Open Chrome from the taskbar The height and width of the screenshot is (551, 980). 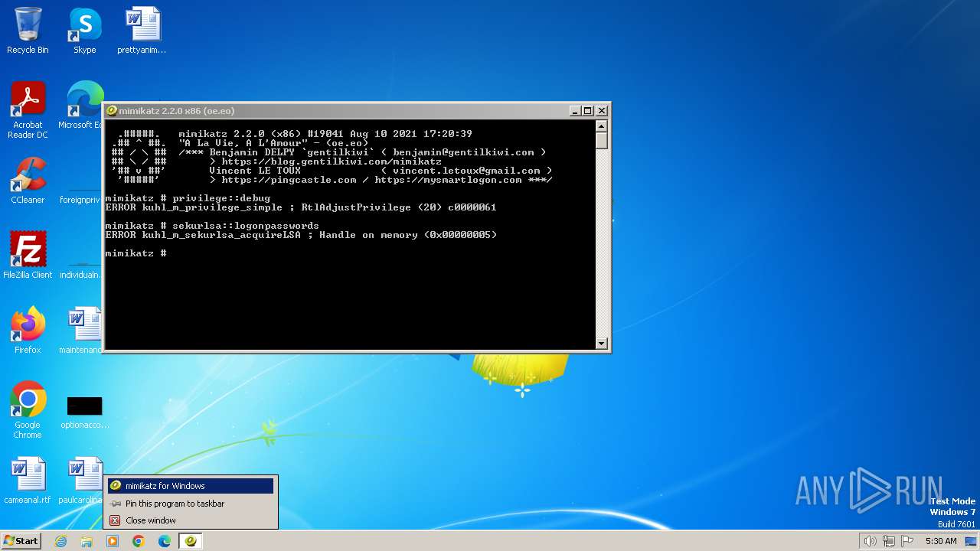(x=139, y=541)
